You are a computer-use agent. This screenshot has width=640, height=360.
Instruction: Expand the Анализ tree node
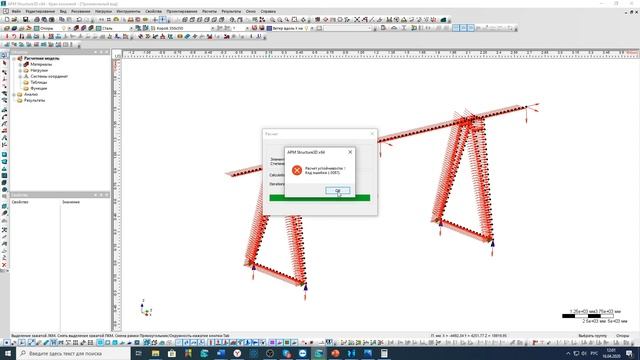pos(14,94)
